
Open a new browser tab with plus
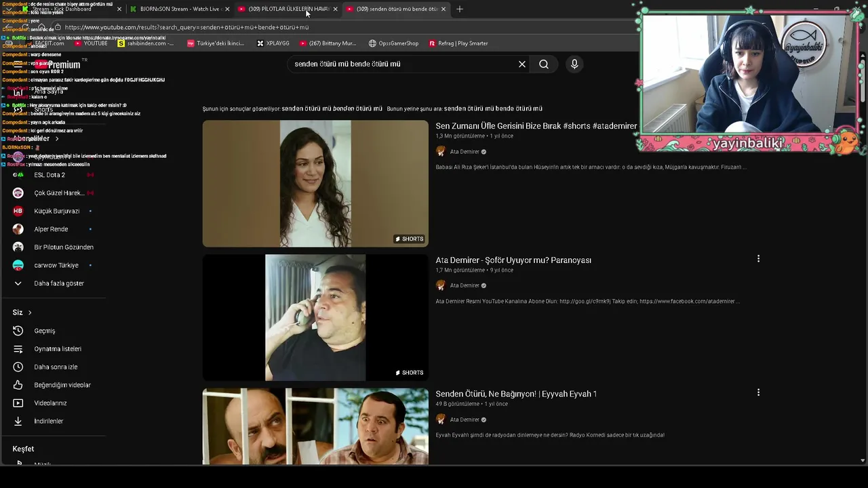pos(460,9)
